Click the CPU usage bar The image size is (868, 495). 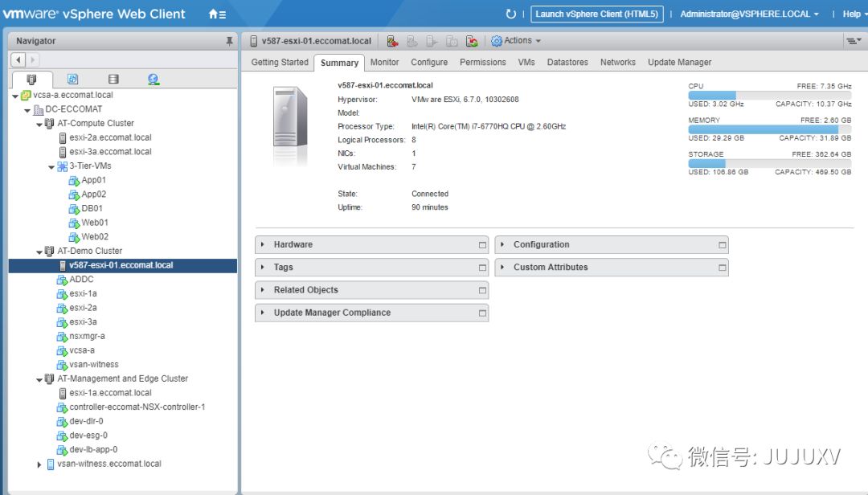(769, 96)
